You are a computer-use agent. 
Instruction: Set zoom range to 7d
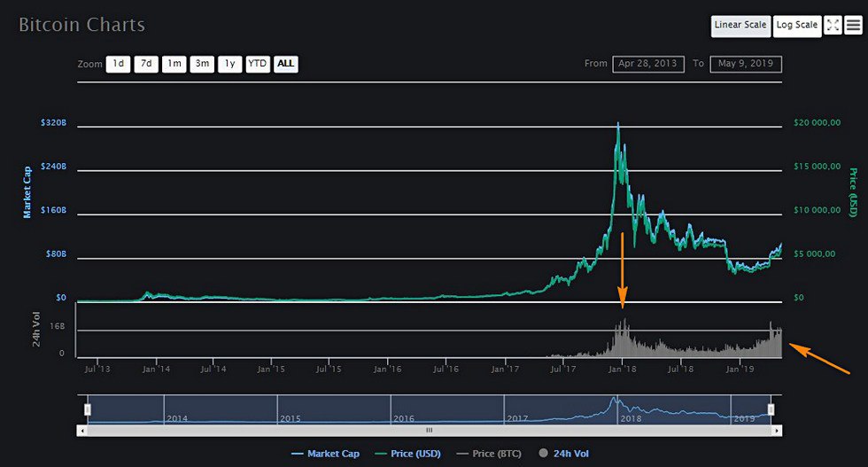click(146, 64)
